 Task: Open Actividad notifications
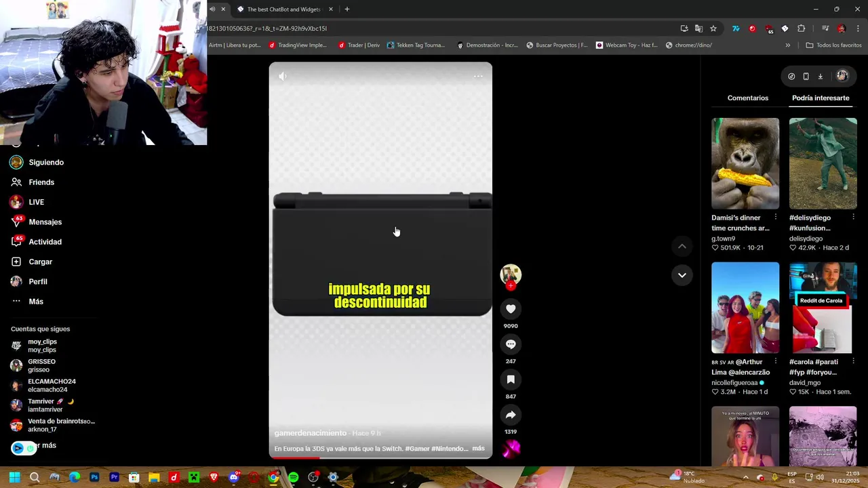click(x=45, y=242)
